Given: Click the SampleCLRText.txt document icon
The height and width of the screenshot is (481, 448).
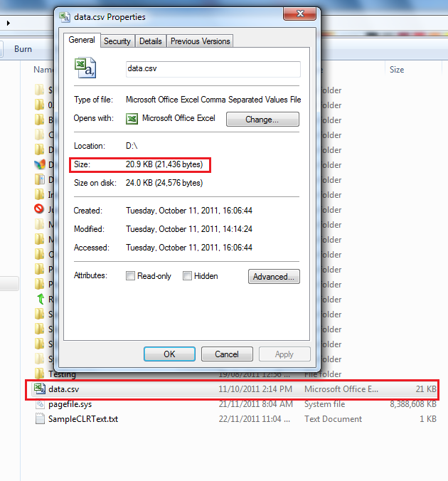Looking at the screenshot, I should pos(40,418).
